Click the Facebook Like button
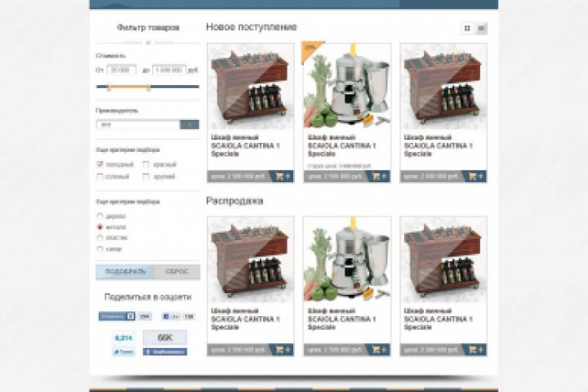588x392 pixels. pyautogui.click(x=171, y=317)
